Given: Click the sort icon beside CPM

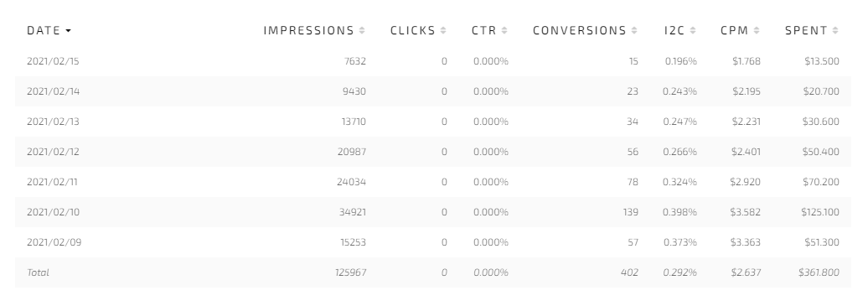Looking at the screenshot, I should (x=757, y=30).
